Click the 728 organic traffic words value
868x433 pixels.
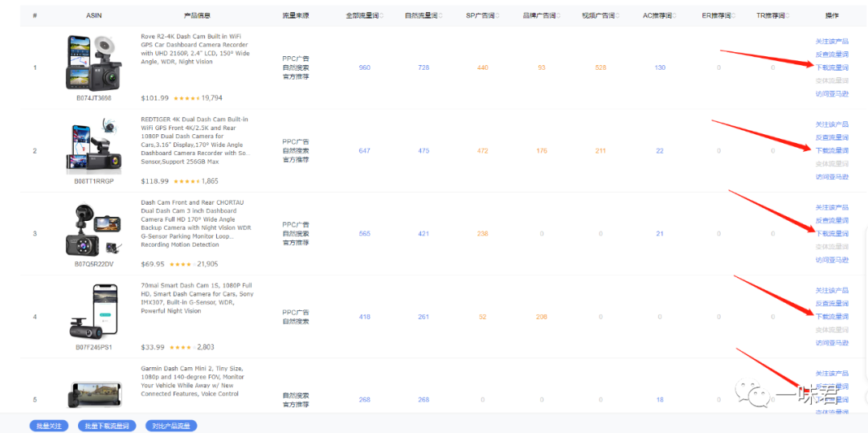[x=424, y=67]
